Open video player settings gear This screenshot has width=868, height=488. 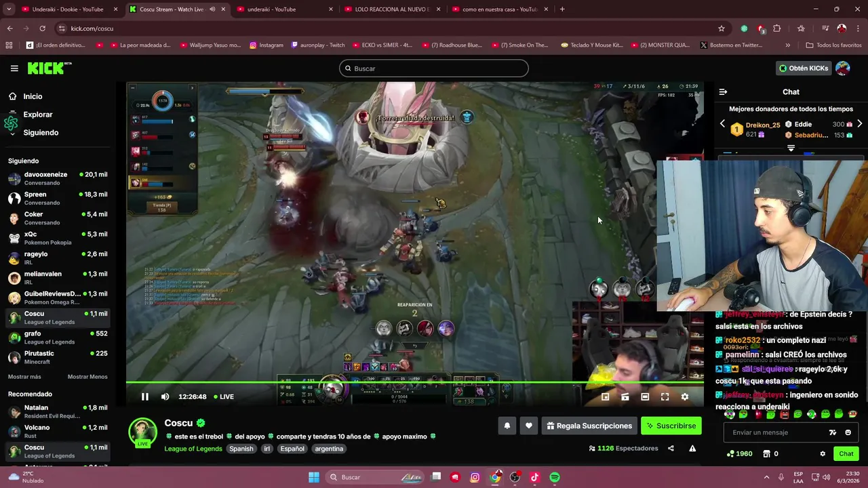(x=684, y=396)
